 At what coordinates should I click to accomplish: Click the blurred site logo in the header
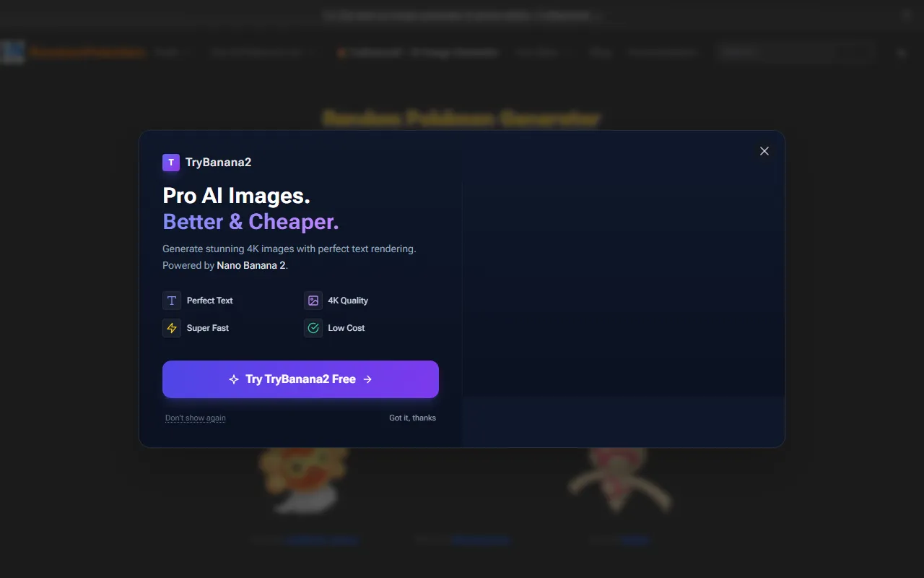tap(13, 53)
